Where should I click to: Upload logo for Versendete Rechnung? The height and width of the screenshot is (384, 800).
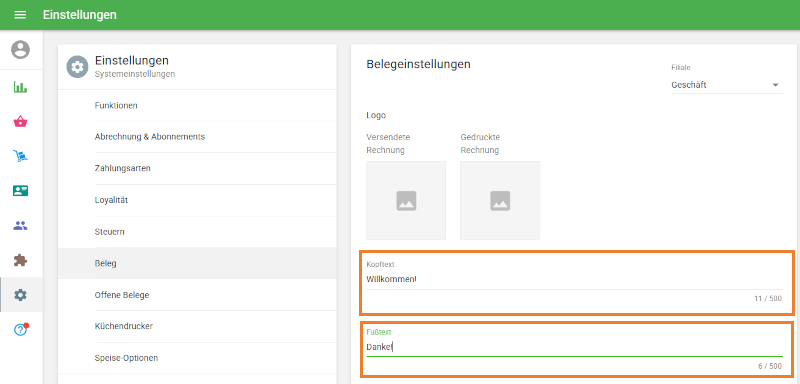click(x=406, y=200)
